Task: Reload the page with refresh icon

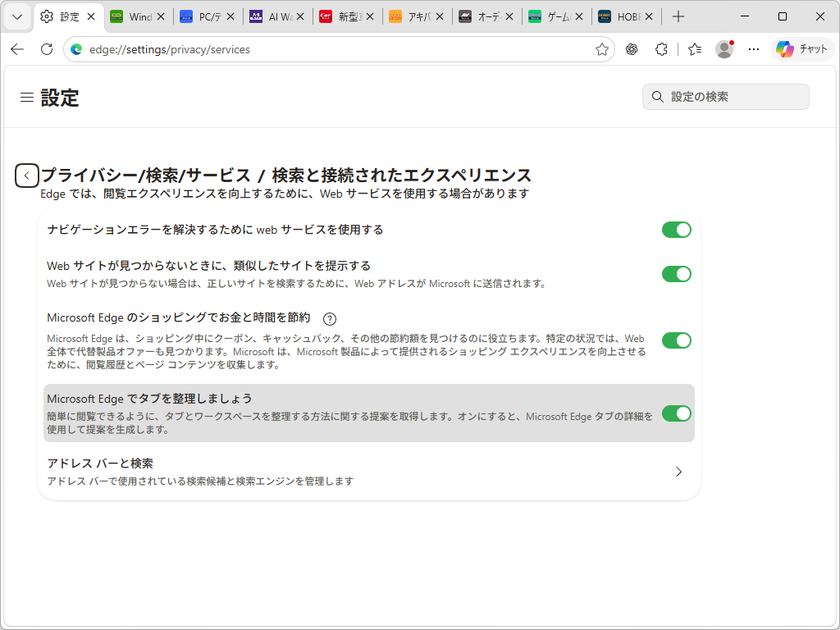Action: click(x=47, y=49)
